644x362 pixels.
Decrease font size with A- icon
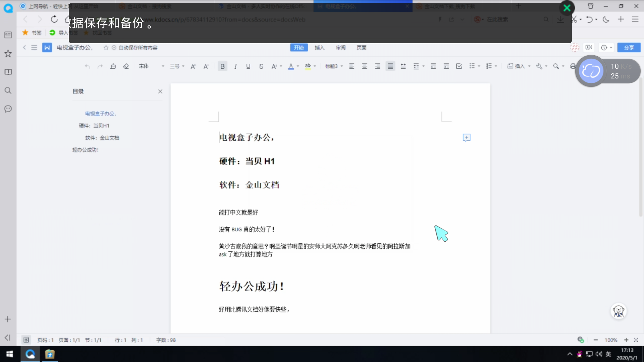pyautogui.click(x=206, y=66)
